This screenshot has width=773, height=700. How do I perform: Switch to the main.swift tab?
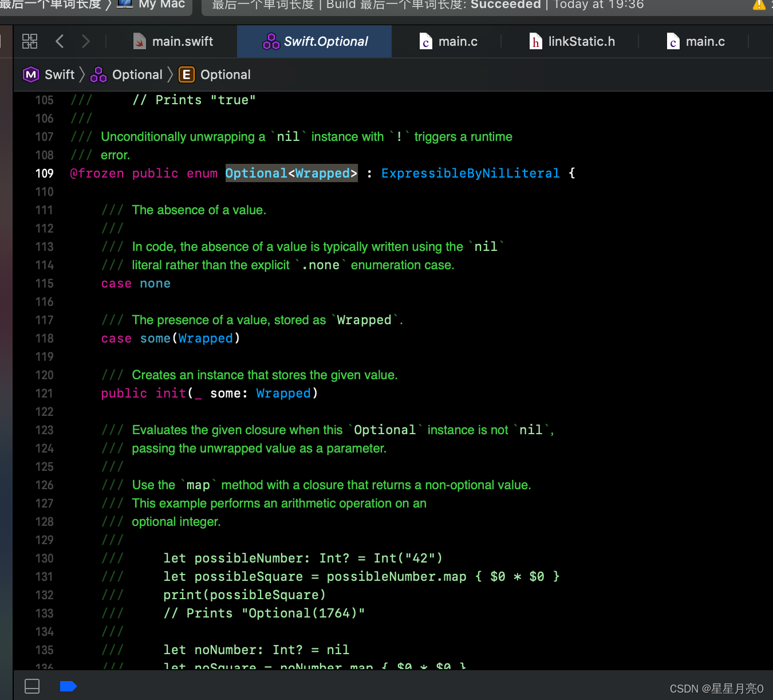[173, 41]
